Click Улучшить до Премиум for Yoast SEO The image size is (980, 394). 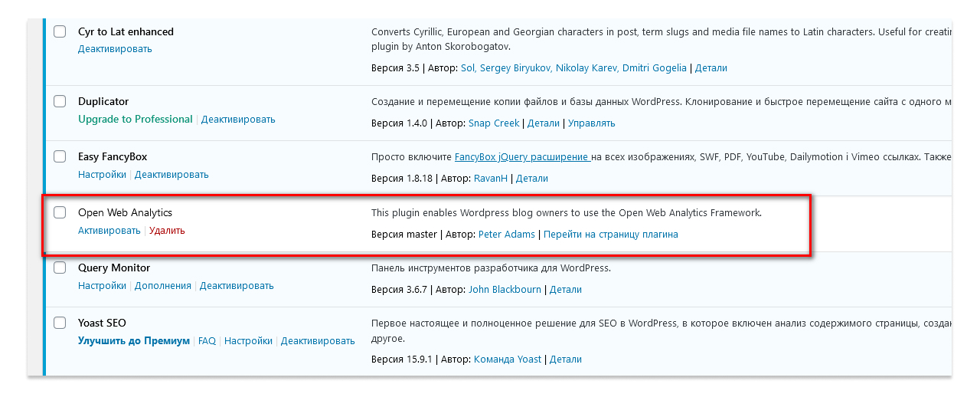pos(133,341)
